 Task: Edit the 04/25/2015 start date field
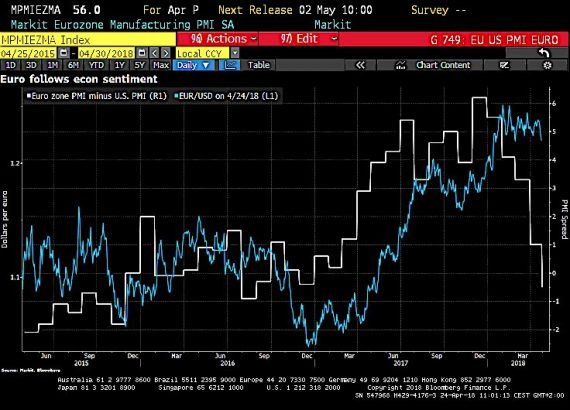28,53
